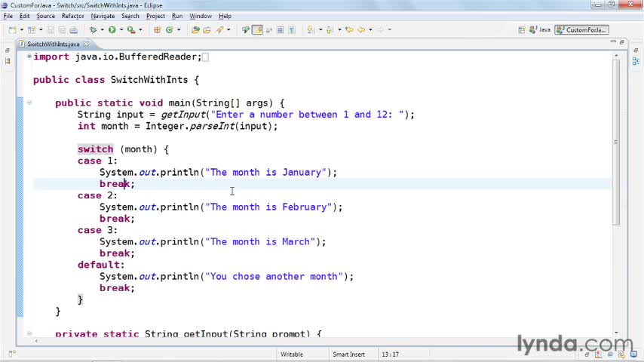Open the Search dropdown arrow
Image resolution: width=644 pixels, height=362 pixels.
pyautogui.click(x=228, y=30)
